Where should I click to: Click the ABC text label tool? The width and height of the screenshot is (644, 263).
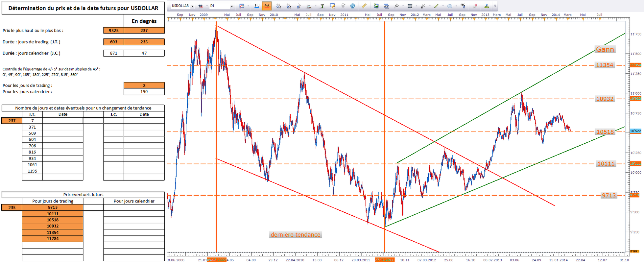coord(463,6)
